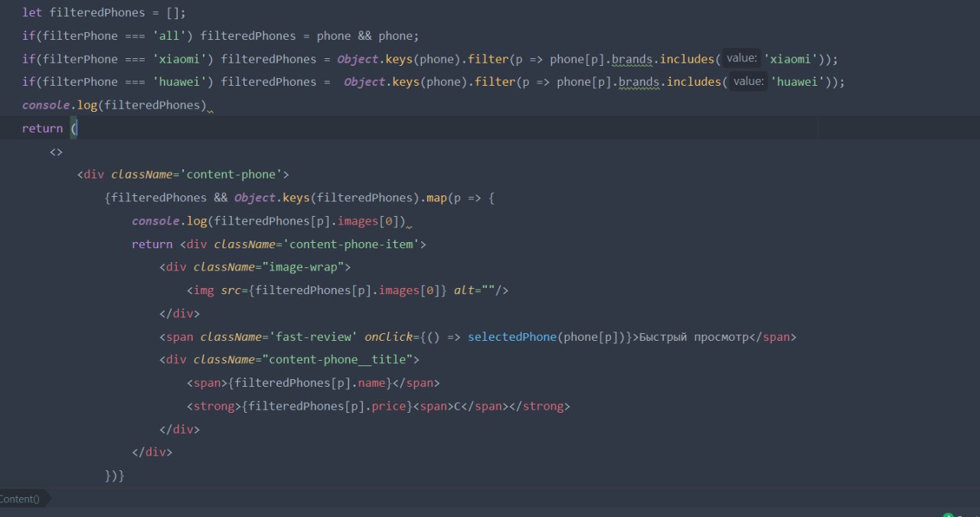This screenshot has height=517, width=980.
Task: Click the text 'Быстрый просмотр'
Action: [694, 337]
